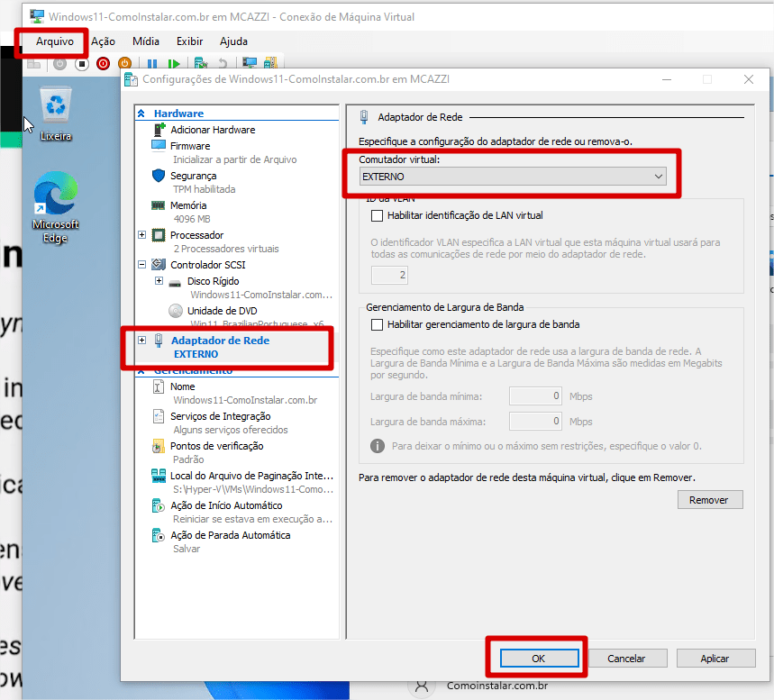Screen dimensions: 774x700
Task: Open the Exibir menu
Action: [190, 41]
